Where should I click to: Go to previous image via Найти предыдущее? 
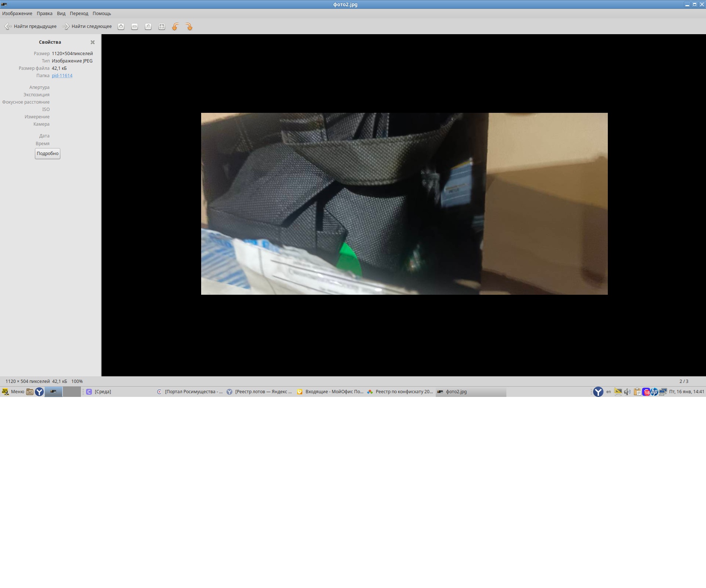tap(30, 26)
